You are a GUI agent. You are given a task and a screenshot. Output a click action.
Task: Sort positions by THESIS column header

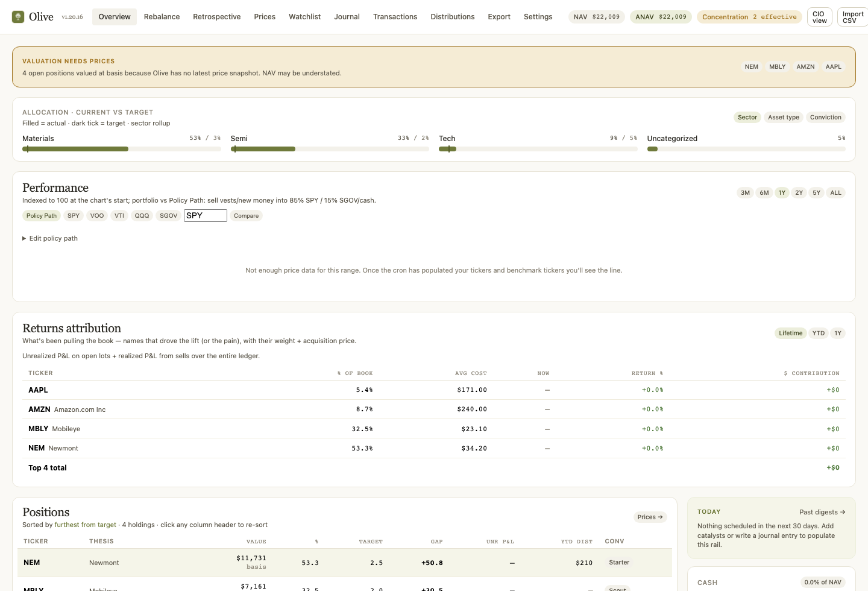[101, 542]
